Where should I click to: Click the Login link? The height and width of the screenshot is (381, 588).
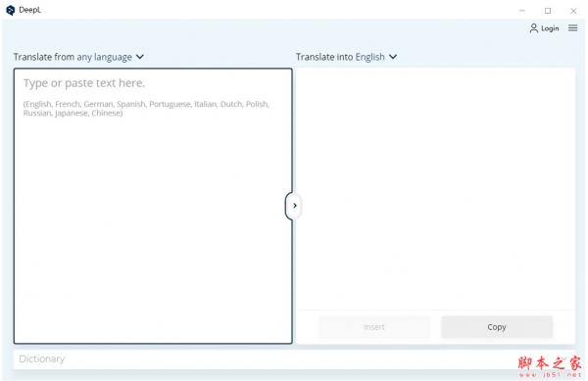click(550, 28)
